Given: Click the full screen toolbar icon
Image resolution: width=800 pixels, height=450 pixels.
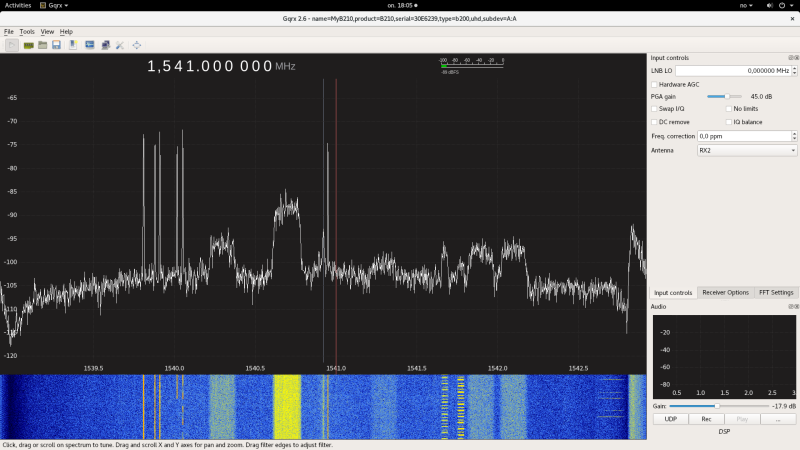Looking at the screenshot, I should [137, 45].
